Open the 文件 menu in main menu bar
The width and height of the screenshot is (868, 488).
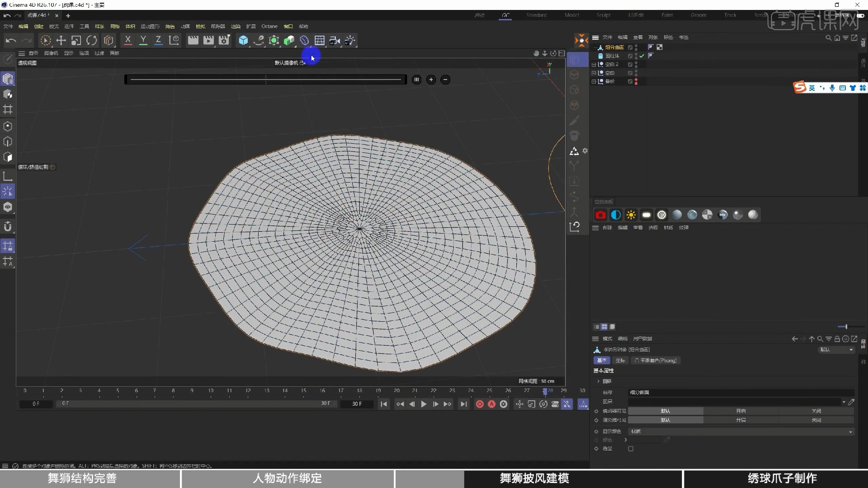[8, 26]
